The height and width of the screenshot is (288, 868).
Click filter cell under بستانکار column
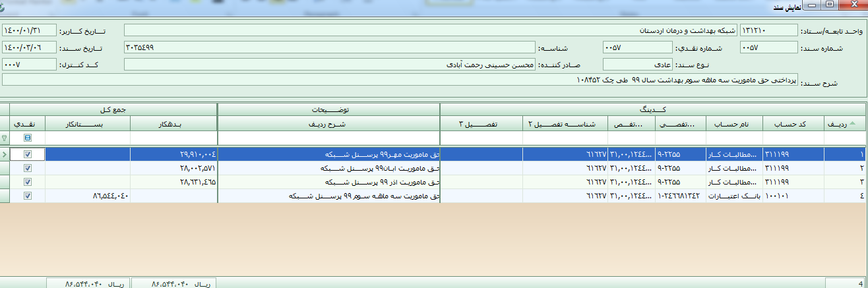(88, 138)
